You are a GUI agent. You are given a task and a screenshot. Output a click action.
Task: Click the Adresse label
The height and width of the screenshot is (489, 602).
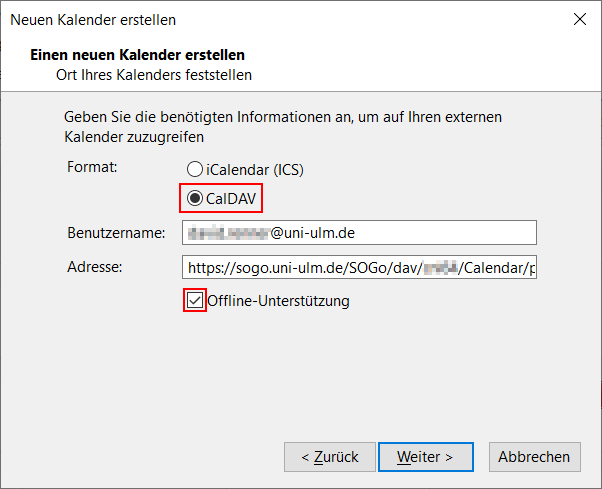pyautogui.click(x=94, y=267)
